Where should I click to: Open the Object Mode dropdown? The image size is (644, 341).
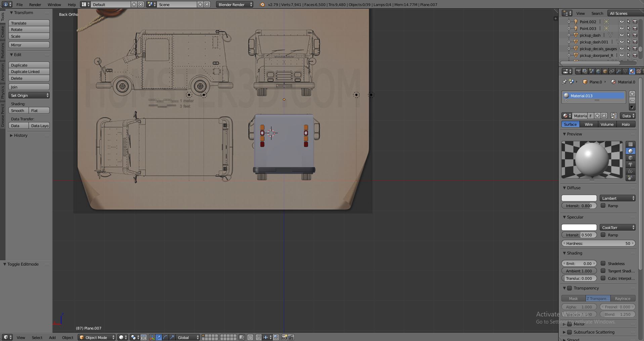[x=97, y=337]
